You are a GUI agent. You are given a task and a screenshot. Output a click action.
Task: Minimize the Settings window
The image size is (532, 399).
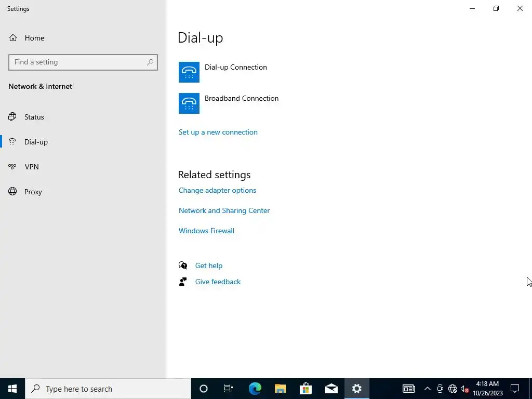[472, 8]
